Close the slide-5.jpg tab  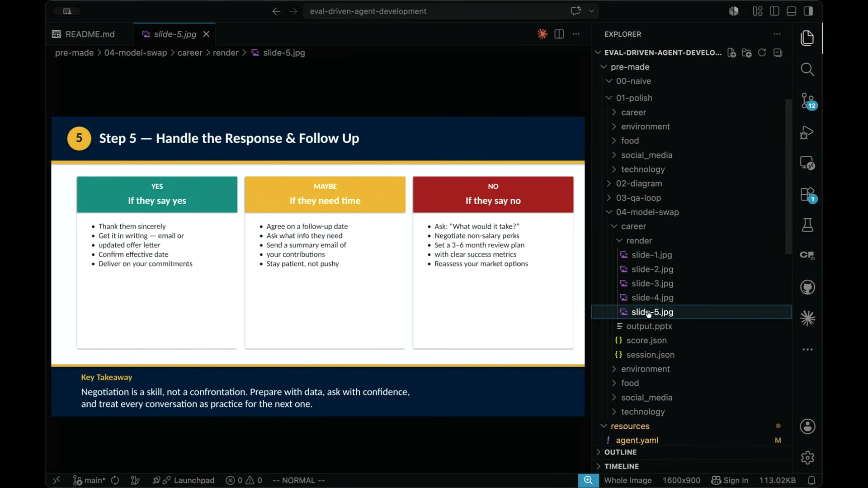(x=206, y=34)
